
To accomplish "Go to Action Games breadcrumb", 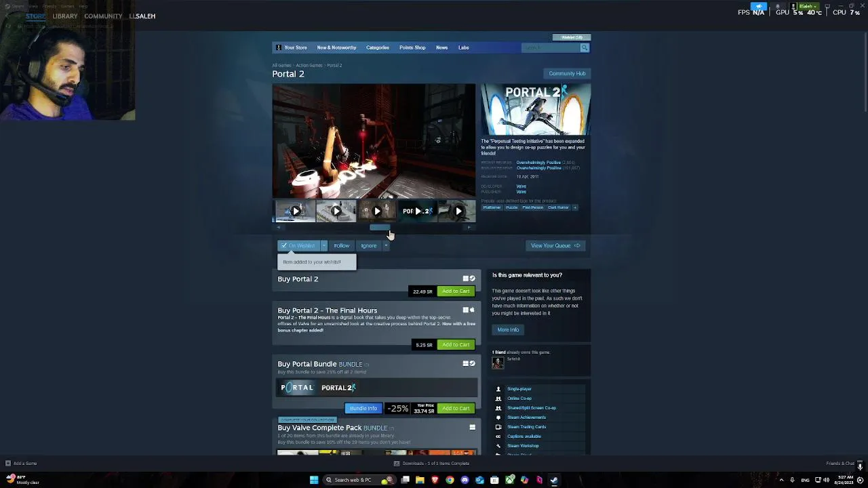I will click(309, 65).
